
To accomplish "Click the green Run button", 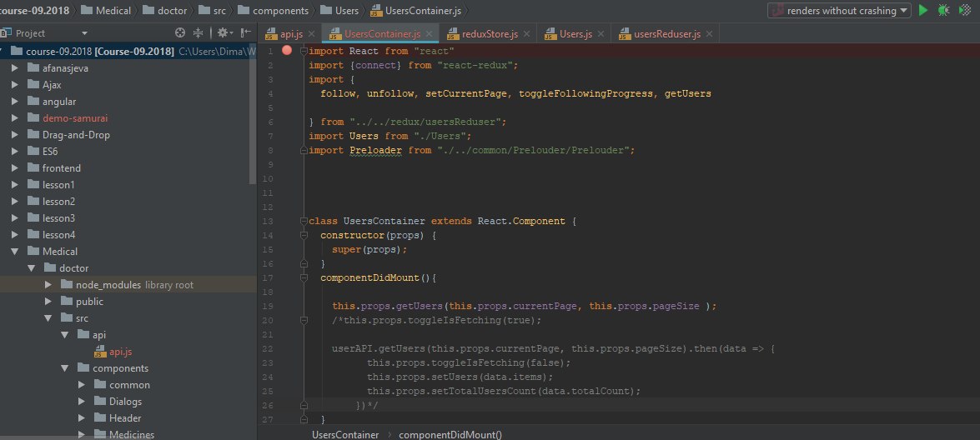I will click(x=923, y=11).
